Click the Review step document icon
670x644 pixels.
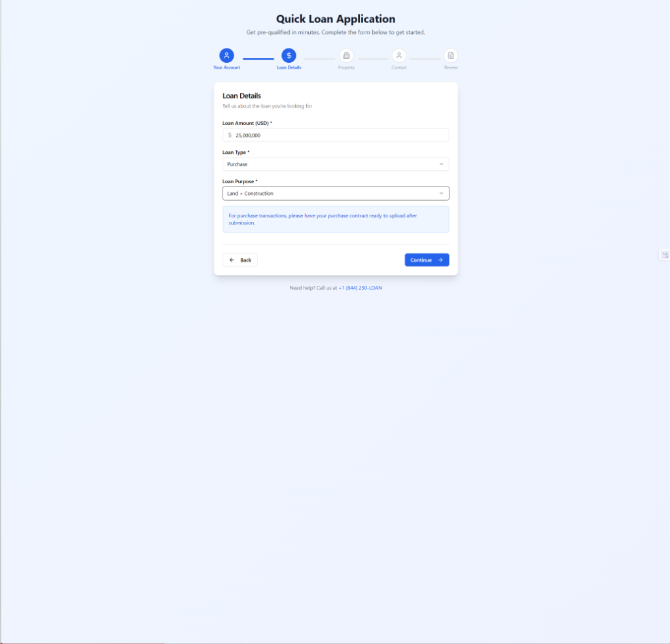coord(451,56)
